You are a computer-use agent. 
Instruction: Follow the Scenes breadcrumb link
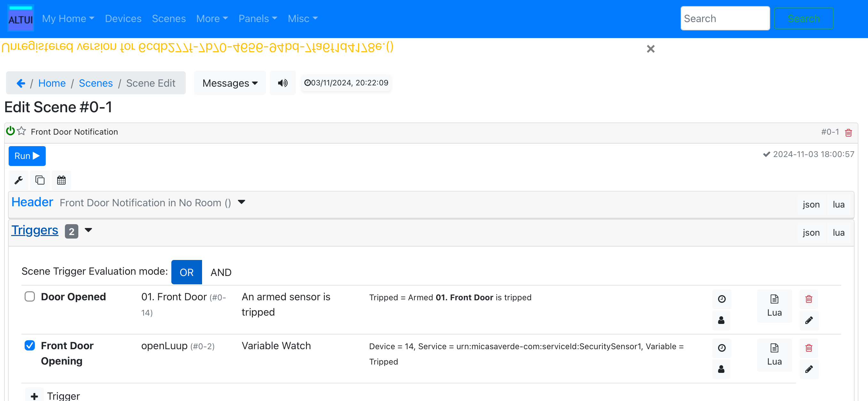pyautogui.click(x=96, y=83)
